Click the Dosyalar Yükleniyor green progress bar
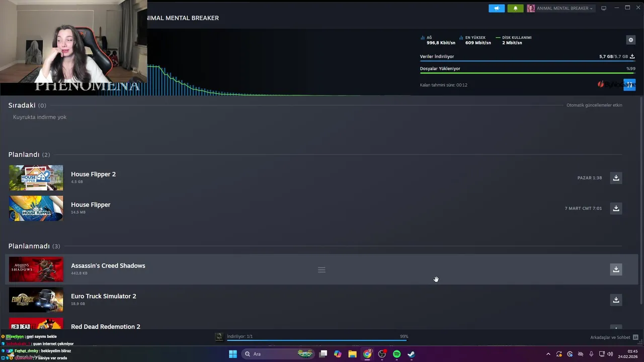The width and height of the screenshot is (644, 362). pos(527,73)
